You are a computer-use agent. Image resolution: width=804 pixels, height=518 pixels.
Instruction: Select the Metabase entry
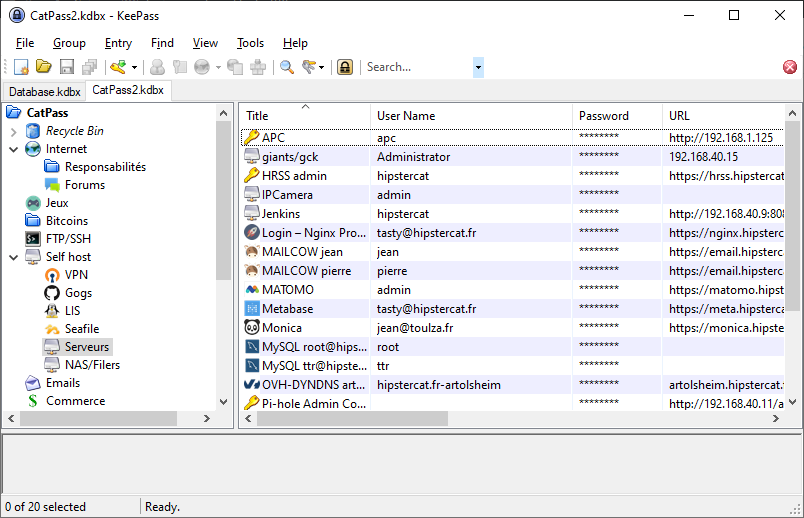pyautogui.click(x=512, y=308)
